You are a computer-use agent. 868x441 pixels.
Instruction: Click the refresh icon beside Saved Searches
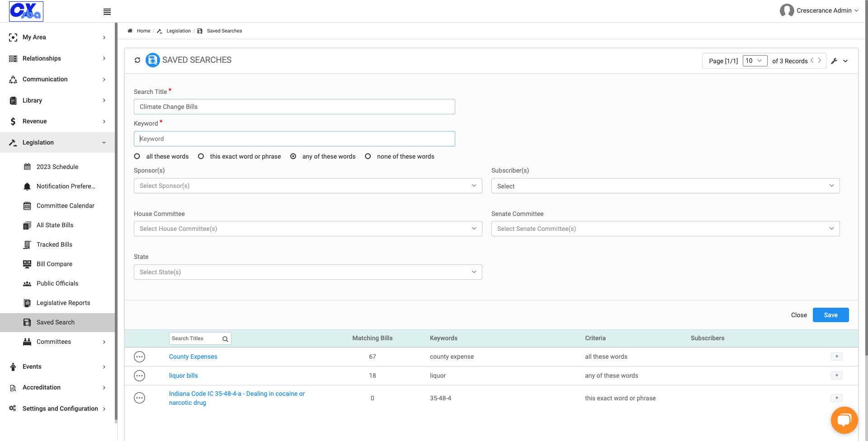coord(137,60)
